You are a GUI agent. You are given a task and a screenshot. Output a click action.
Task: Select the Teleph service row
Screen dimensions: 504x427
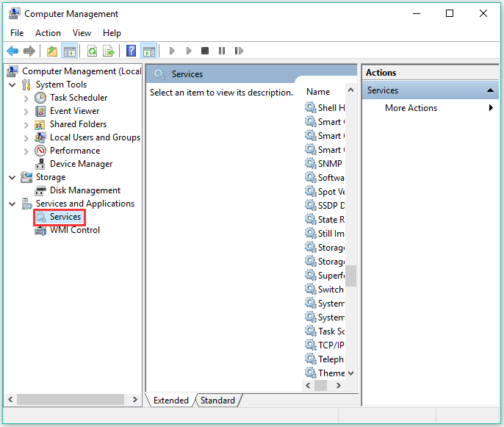(325, 359)
